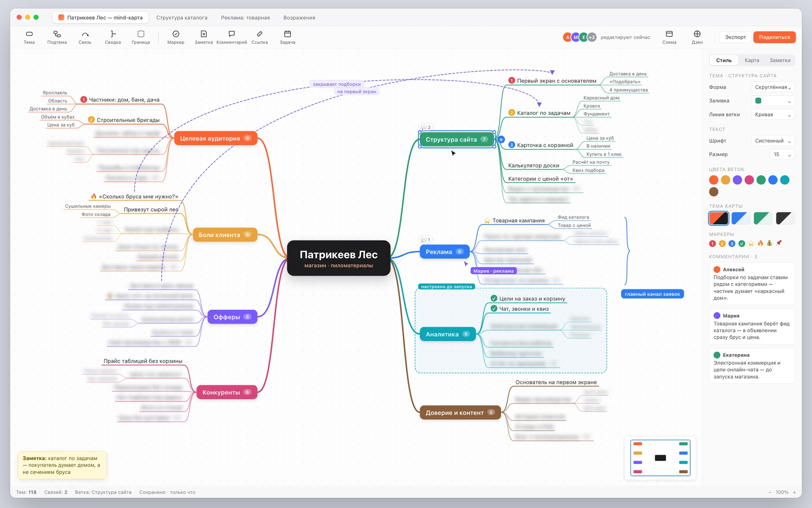Click the yellow Заметка sticky note
Screen dimensions: 812x508
click(x=62, y=465)
